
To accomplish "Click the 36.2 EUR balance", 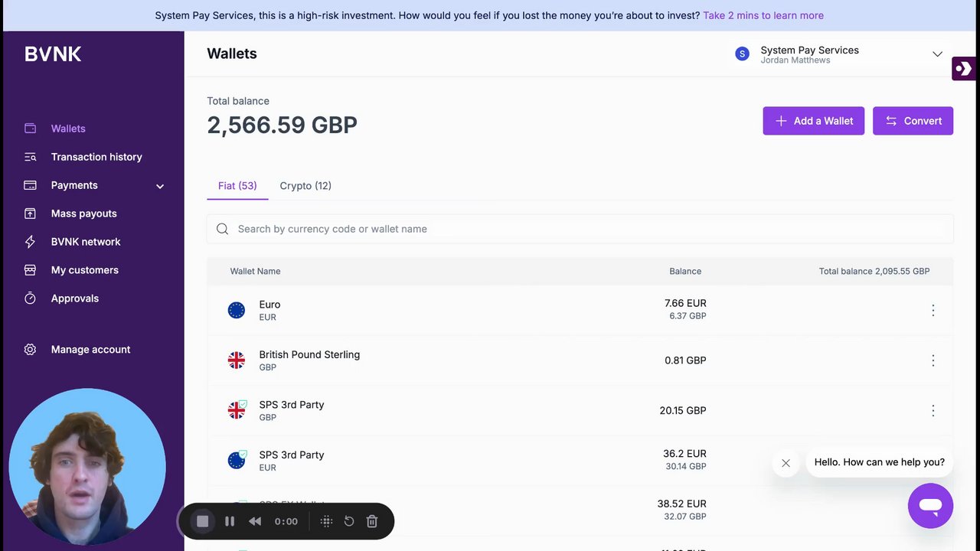I will coord(684,454).
